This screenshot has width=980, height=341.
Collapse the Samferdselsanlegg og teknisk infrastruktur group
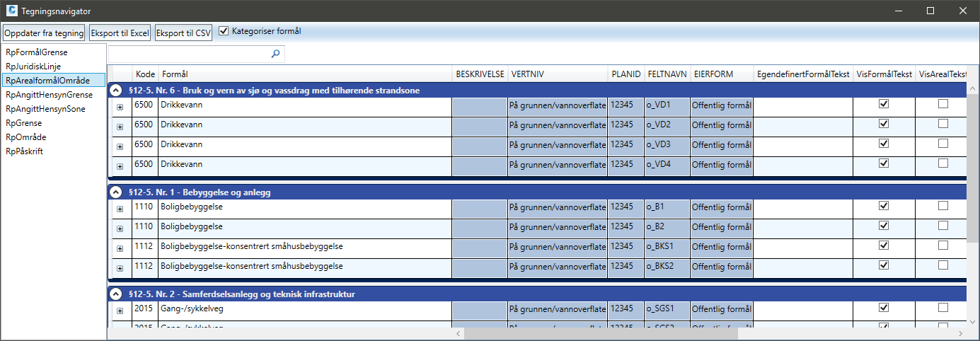tap(115, 294)
